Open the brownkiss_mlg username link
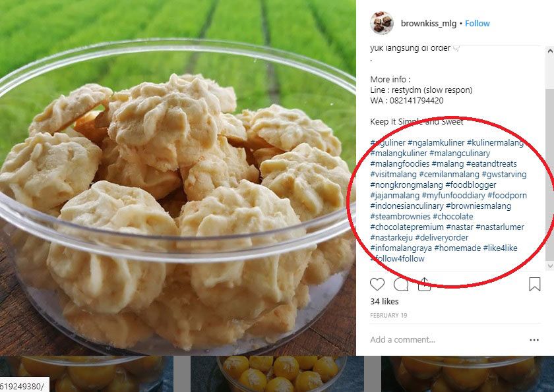The width and height of the screenshot is (554, 392). pyautogui.click(x=429, y=24)
